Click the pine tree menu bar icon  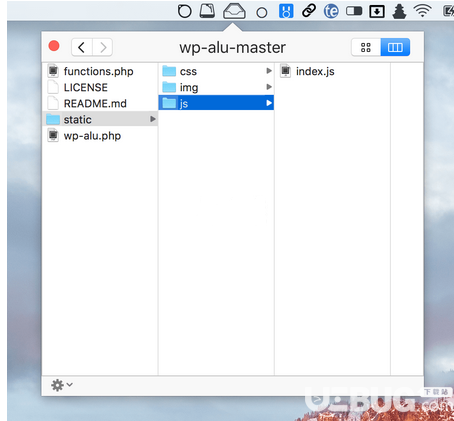[399, 11]
